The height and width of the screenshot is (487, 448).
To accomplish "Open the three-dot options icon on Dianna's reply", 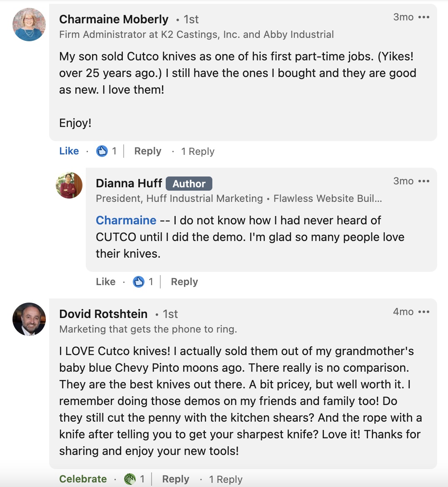I will (424, 181).
